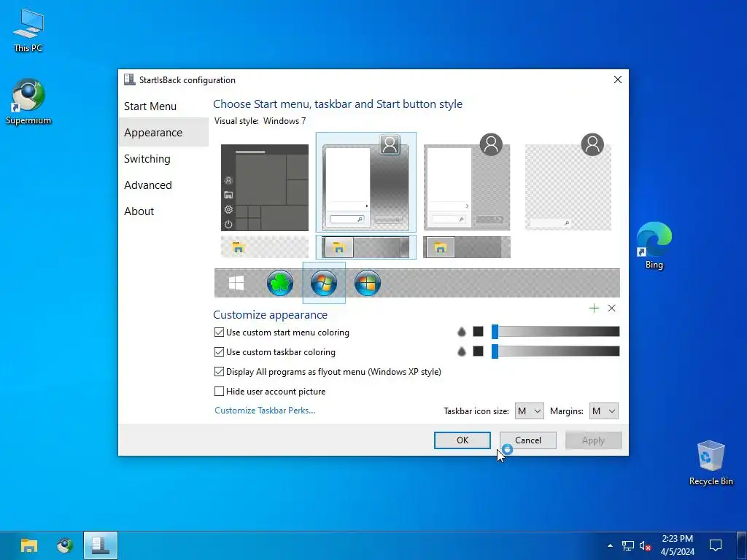
Task: Pick the Windows 7 Start orb
Action: pyautogui.click(x=324, y=283)
